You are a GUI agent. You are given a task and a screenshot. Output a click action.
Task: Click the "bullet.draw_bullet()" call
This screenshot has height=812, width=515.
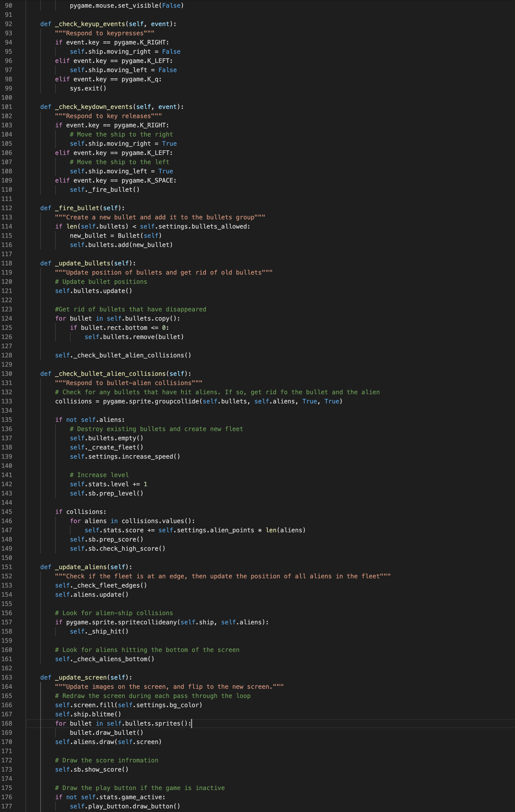(x=107, y=732)
